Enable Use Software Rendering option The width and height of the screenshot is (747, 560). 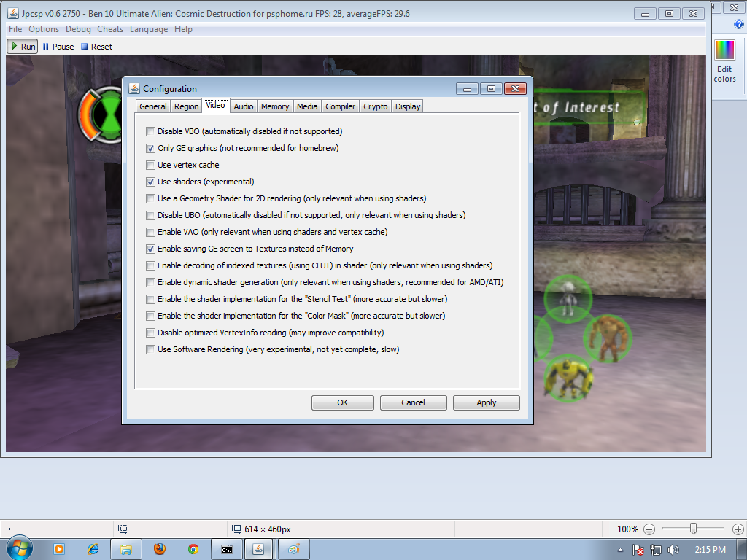point(150,349)
